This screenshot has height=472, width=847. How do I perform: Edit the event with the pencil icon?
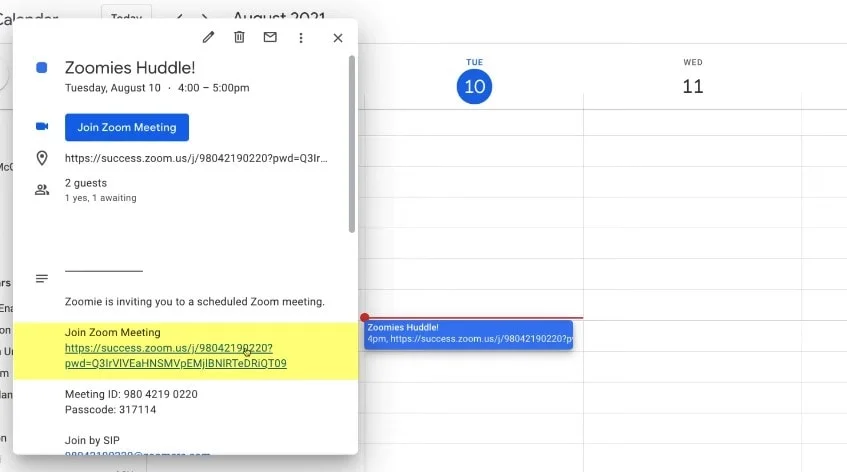[x=208, y=37]
